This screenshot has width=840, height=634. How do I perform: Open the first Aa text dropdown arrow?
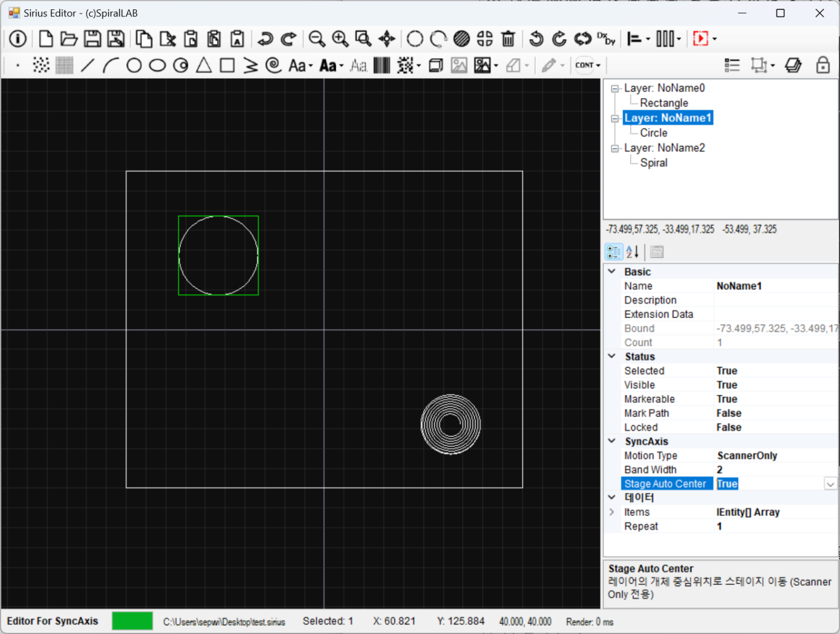coord(311,66)
